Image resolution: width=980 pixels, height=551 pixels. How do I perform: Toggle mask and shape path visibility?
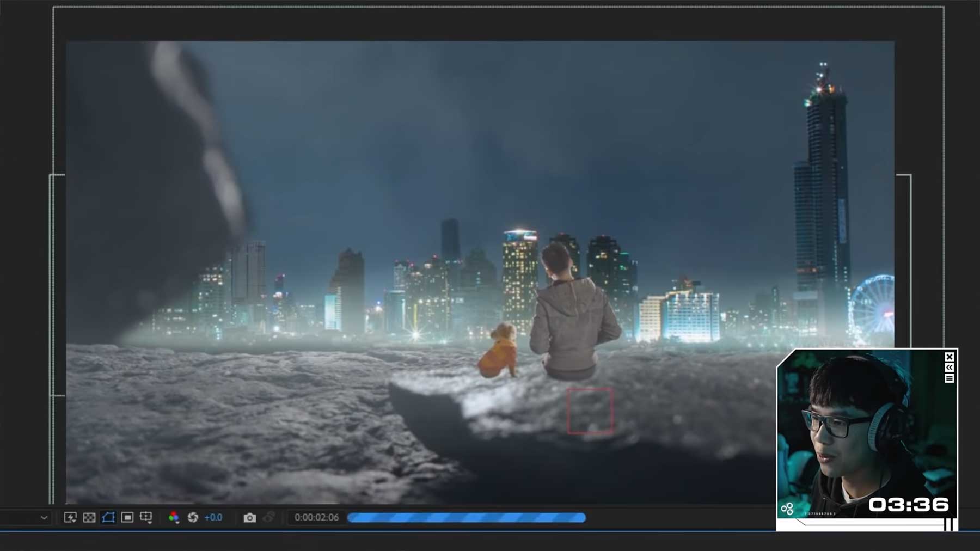click(108, 517)
